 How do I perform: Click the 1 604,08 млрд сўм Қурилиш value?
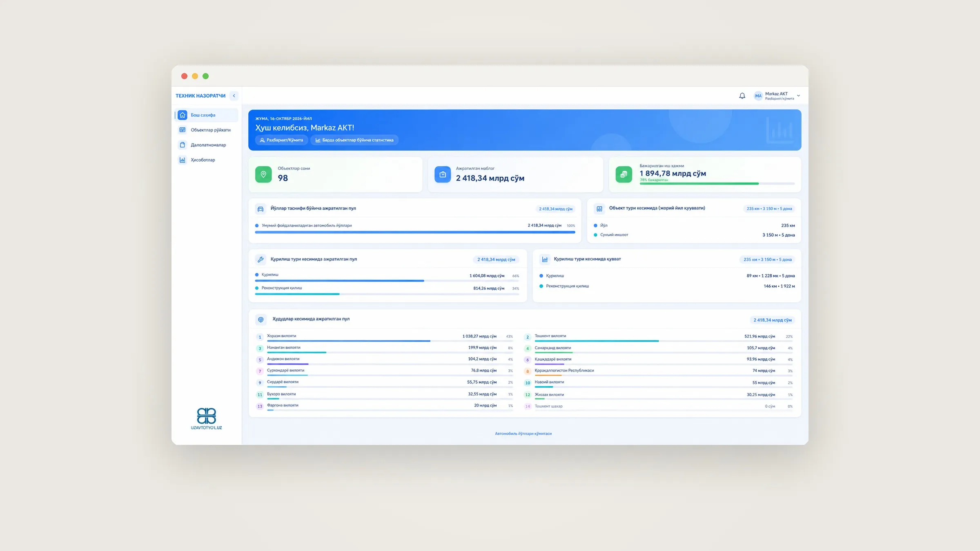click(487, 276)
